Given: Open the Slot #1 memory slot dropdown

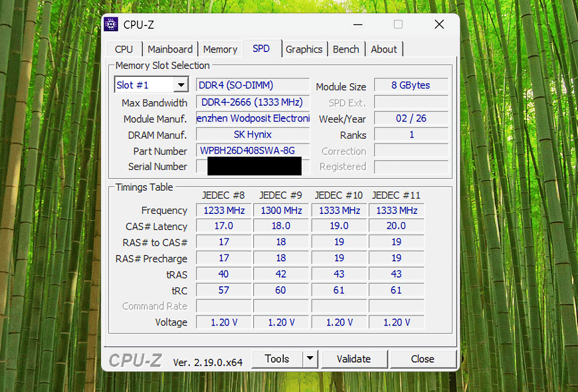Looking at the screenshot, I should click(x=181, y=84).
